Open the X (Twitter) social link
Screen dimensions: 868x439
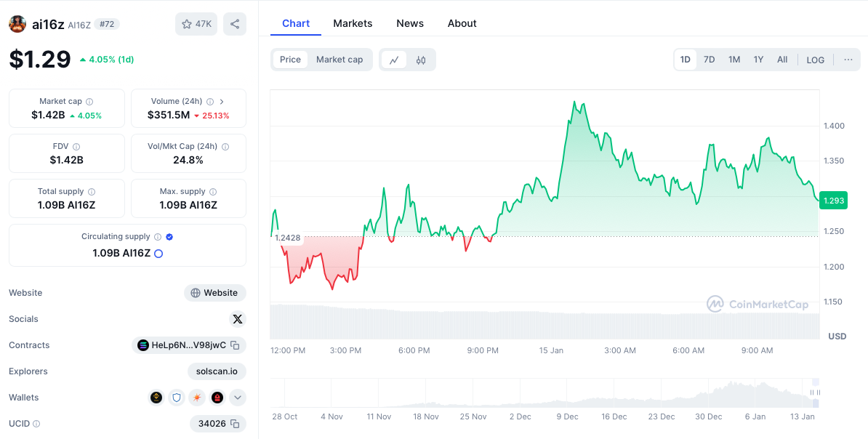coord(237,319)
